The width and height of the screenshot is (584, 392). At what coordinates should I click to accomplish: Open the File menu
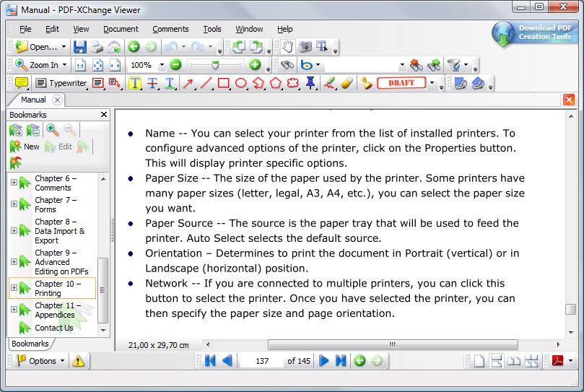pos(25,29)
